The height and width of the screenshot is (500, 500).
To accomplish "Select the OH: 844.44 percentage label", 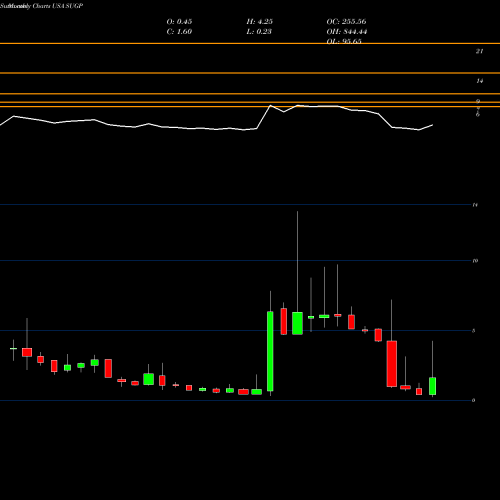I will coord(347,32).
